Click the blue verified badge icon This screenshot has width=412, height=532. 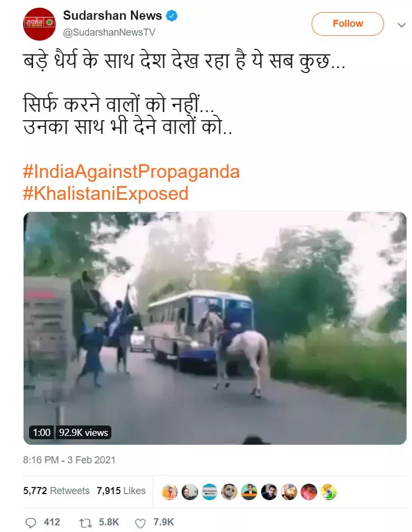(172, 15)
